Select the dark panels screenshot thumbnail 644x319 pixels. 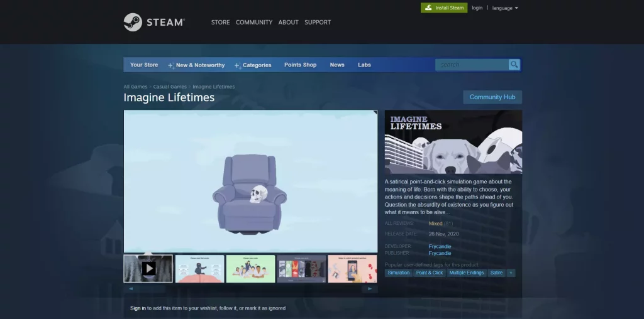[301, 269]
